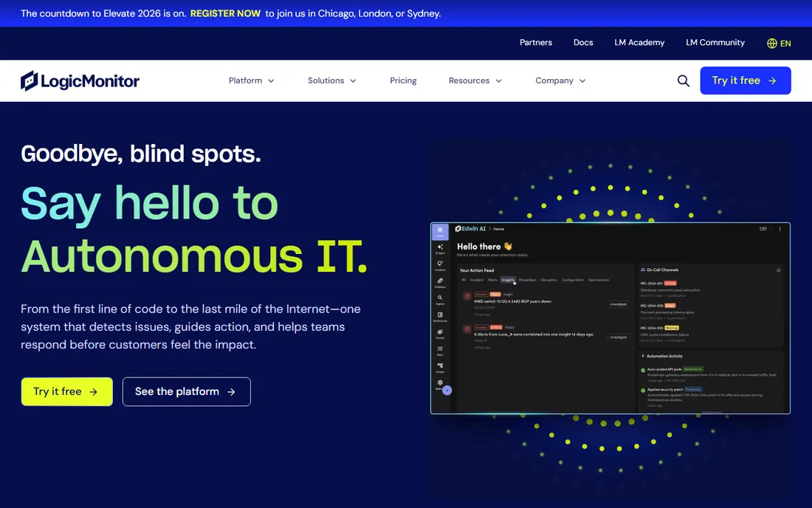The width and height of the screenshot is (812, 508).
Task: Select the Insights tab in Action Feed
Action: 508,280
